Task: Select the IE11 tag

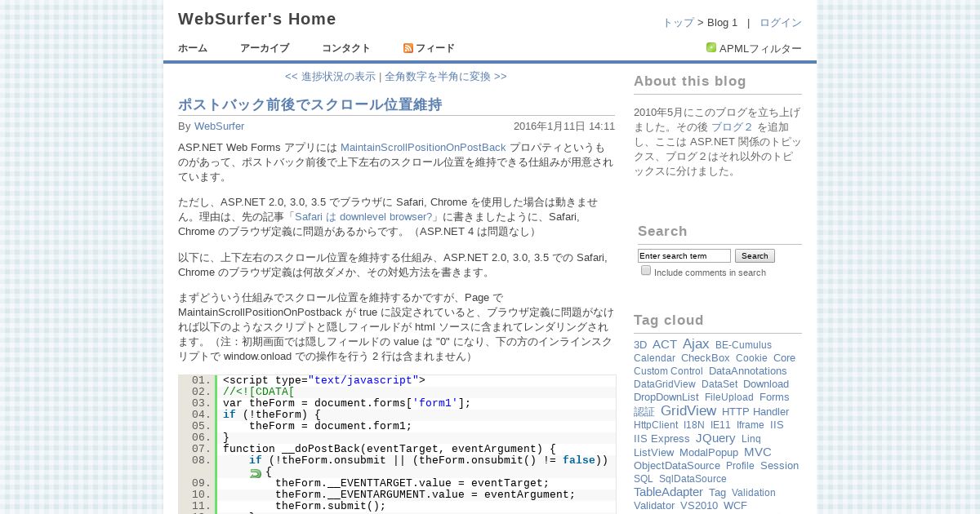Action: tap(720, 425)
